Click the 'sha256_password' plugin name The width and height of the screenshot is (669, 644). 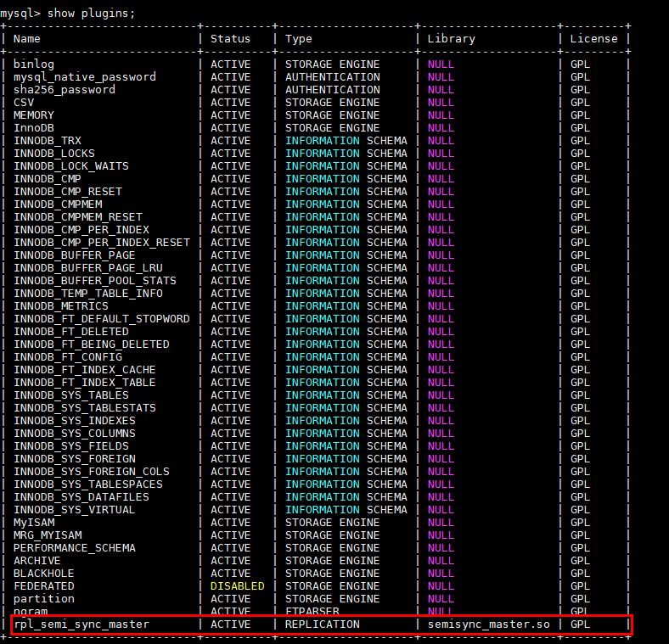pyautogui.click(x=64, y=90)
